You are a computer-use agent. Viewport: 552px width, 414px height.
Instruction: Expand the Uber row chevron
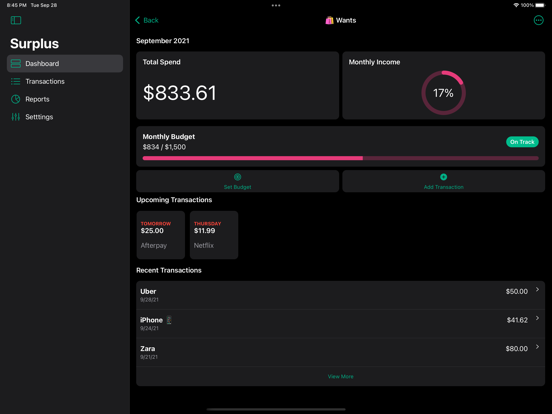(537, 289)
